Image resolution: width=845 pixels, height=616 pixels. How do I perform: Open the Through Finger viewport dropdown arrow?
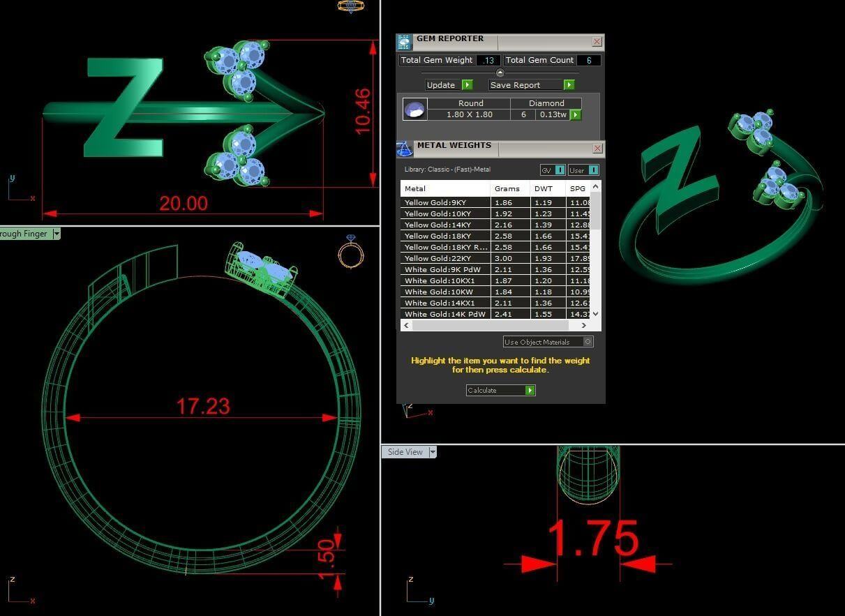pos(57,234)
